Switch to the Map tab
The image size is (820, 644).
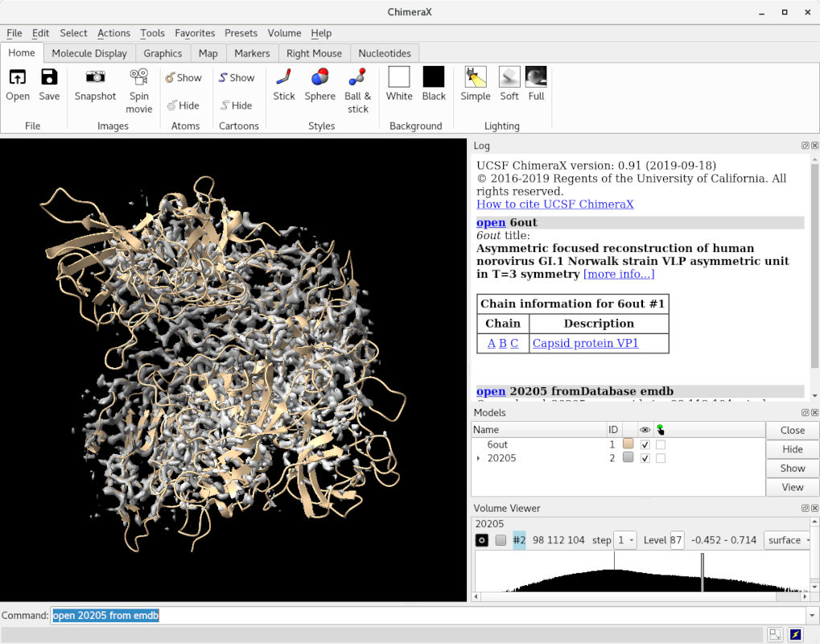[208, 53]
